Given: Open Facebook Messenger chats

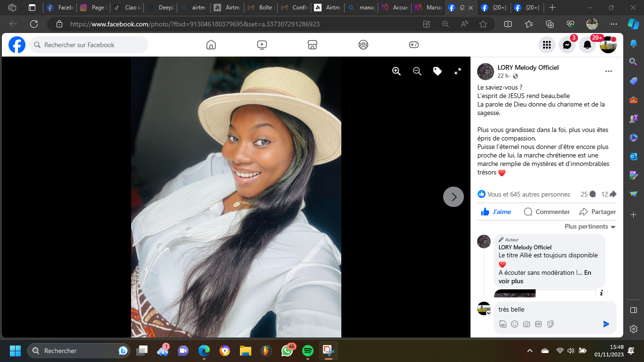Looking at the screenshot, I should point(567,45).
